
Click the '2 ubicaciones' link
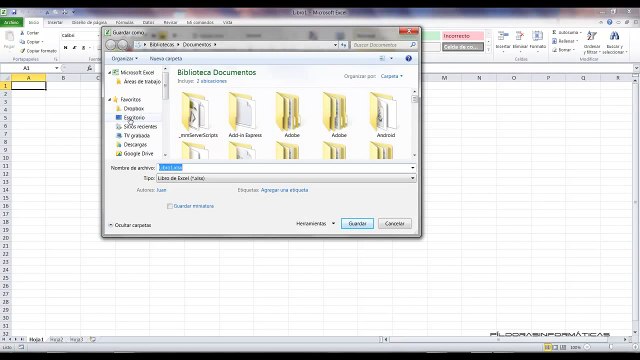point(211,81)
